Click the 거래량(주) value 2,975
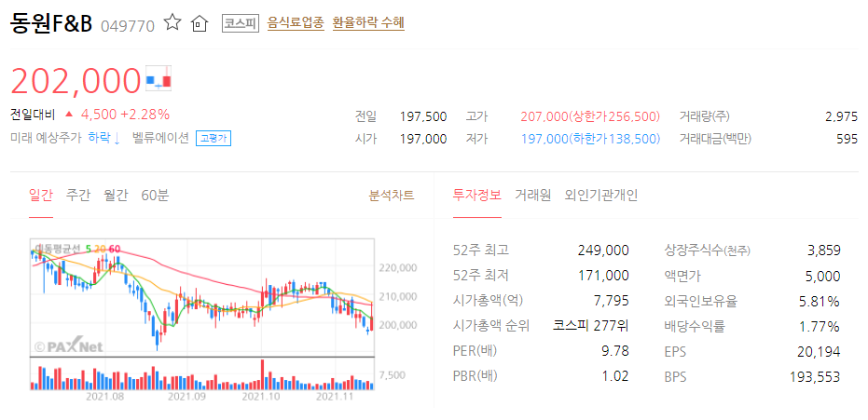This screenshot has width=868, height=420. pyautogui.click(x=841, y=116)
